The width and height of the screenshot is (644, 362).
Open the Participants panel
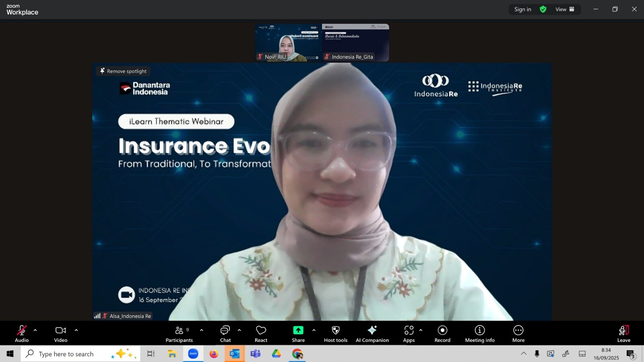(x=179, y=334)
